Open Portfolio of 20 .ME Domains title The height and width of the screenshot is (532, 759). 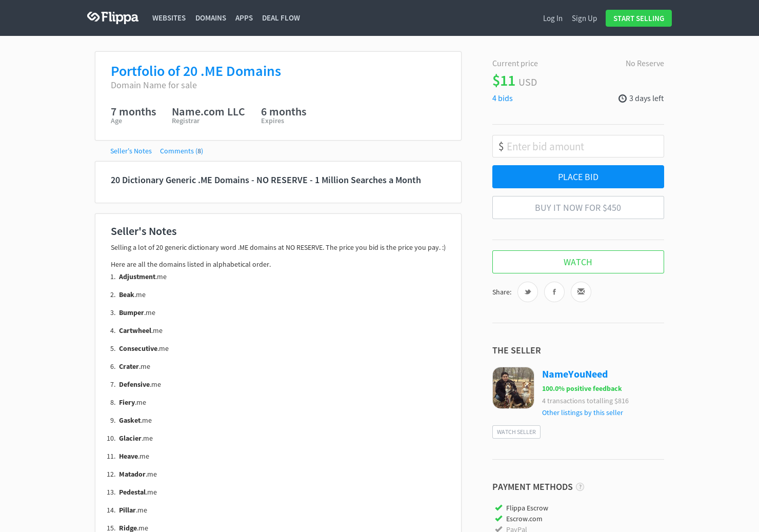196,71
